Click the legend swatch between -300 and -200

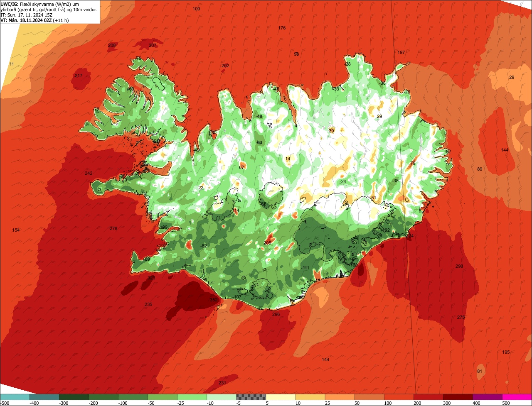74,397
